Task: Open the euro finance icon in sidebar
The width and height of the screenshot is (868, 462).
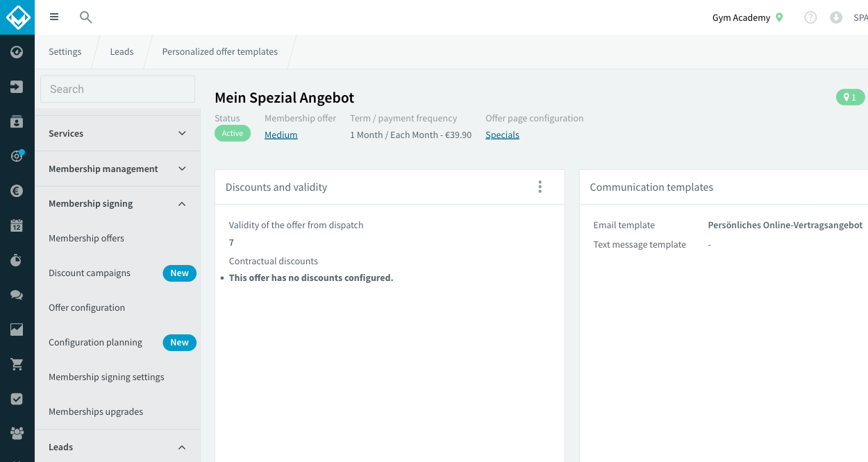Action: point(17,191)
